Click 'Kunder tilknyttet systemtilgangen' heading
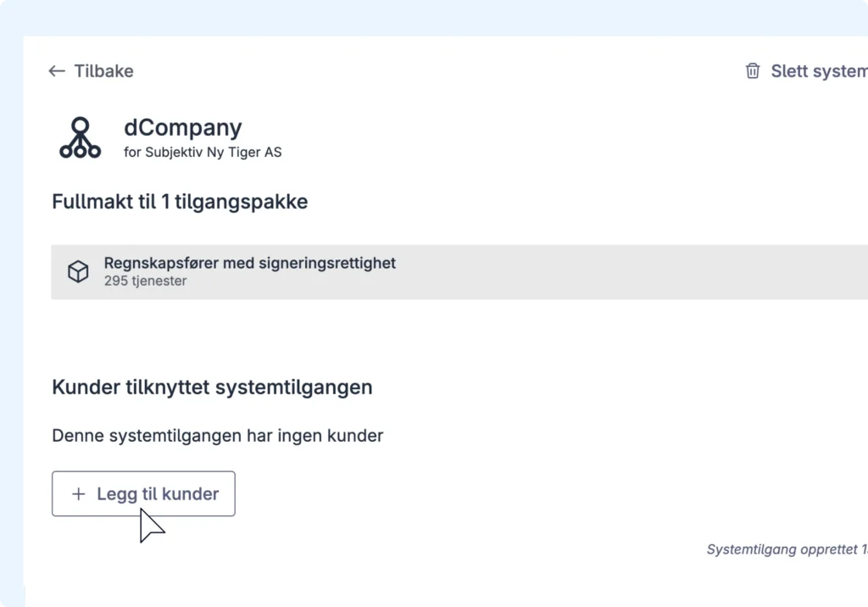This screenshot has width=868, height=607. click(x=212, y=387)
